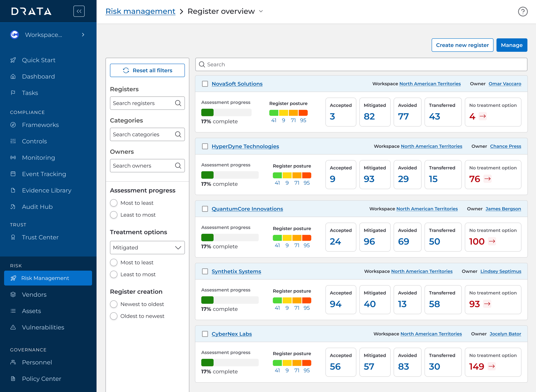
Task: Click the magnifier icon in Search owners field
Action: [x=178, y=166]
